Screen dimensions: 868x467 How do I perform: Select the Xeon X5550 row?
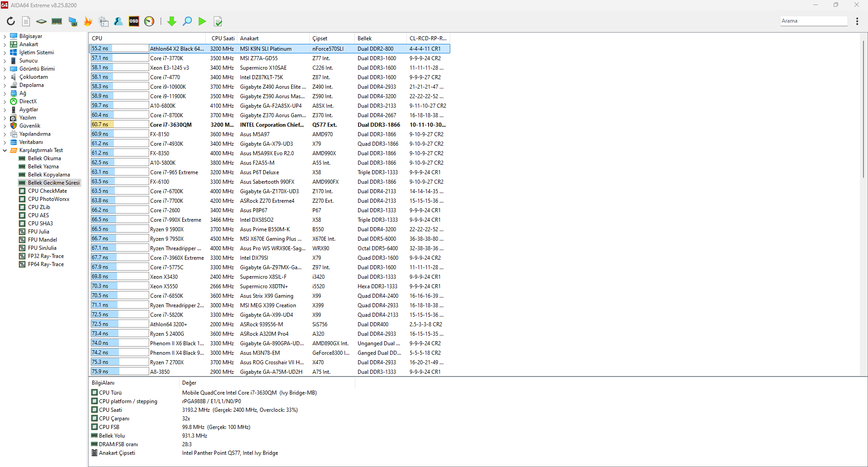click(x=269, y=286)
